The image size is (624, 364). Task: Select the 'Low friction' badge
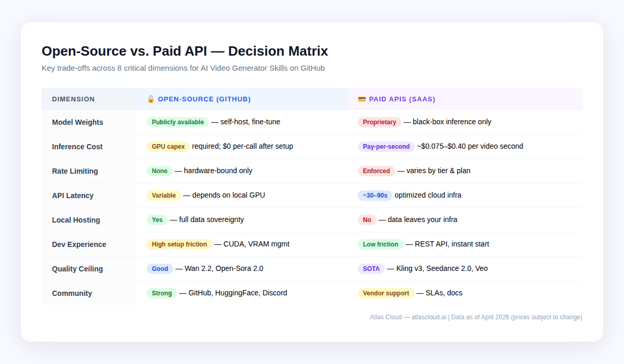380,244
